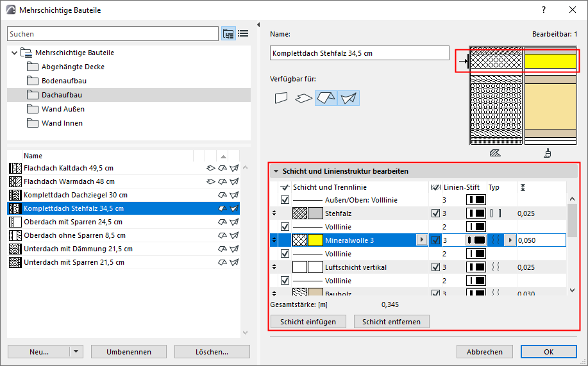This screenshot has height=366, width=588.
Task: Click the Name input field
Action: [359, 53]
